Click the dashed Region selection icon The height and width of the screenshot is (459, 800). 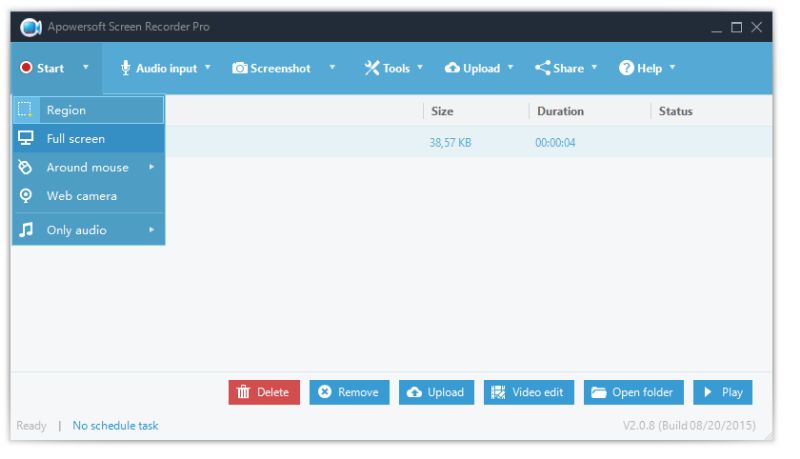tap(25, 110)
